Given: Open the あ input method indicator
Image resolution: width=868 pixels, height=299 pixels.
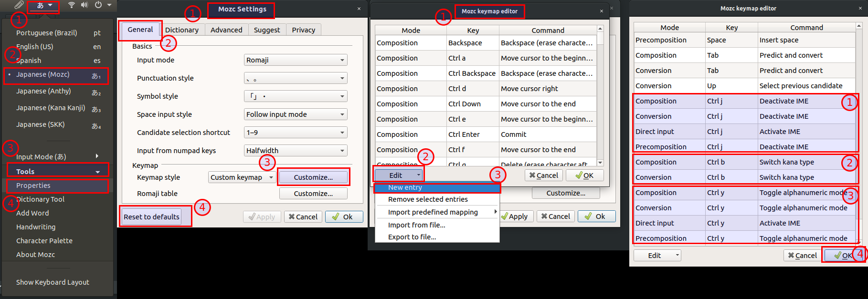Looking at the screenshot, I should (43, 5).
